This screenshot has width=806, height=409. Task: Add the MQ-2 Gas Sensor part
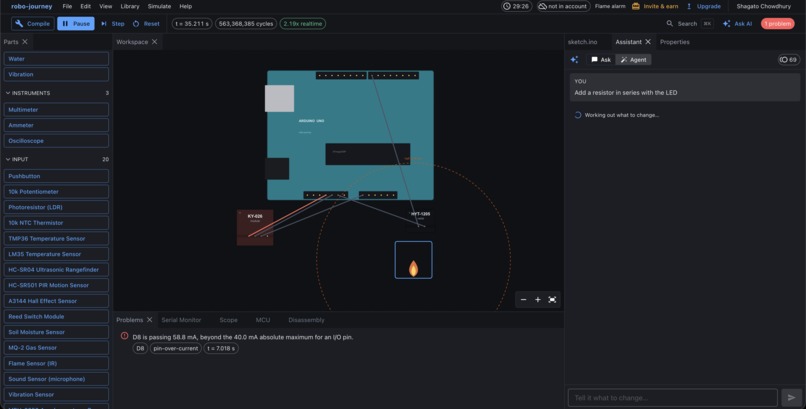(x=56, y=347)
